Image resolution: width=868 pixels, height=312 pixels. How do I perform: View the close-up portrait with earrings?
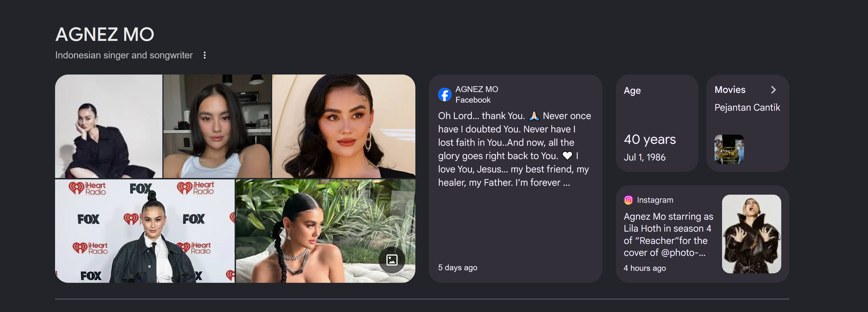(343, 126)
